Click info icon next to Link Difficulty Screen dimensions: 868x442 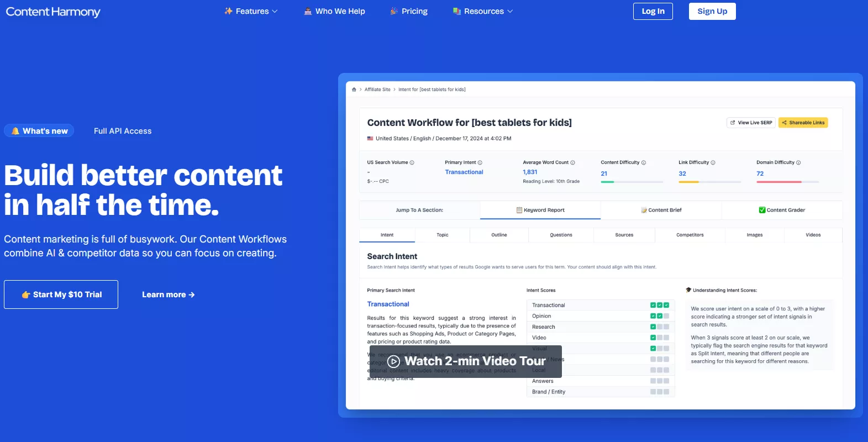click(x=713, y=162)
